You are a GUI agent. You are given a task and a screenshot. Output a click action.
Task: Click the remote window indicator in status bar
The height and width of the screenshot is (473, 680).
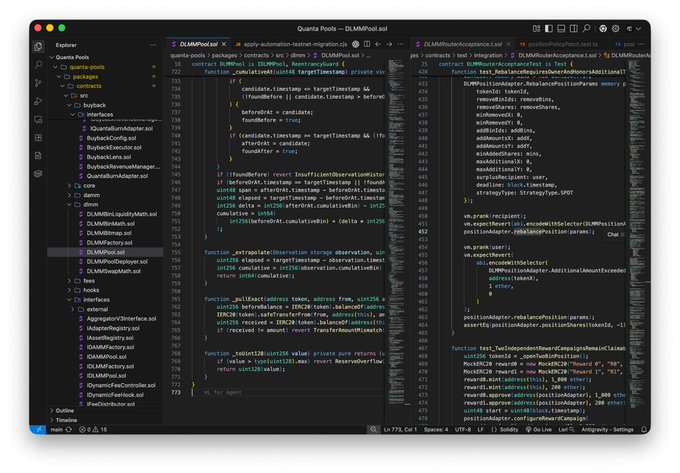[x=38, y=430]
